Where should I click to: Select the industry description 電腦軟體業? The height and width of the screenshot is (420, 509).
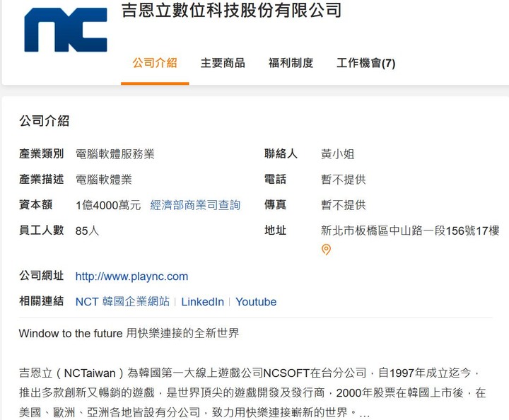point(103,180)
